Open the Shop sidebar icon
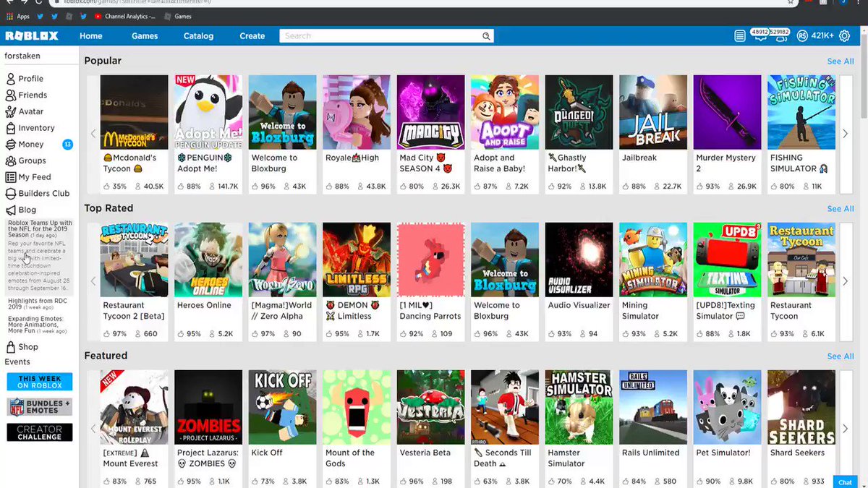The image size is (868, 488). point(11,347)
